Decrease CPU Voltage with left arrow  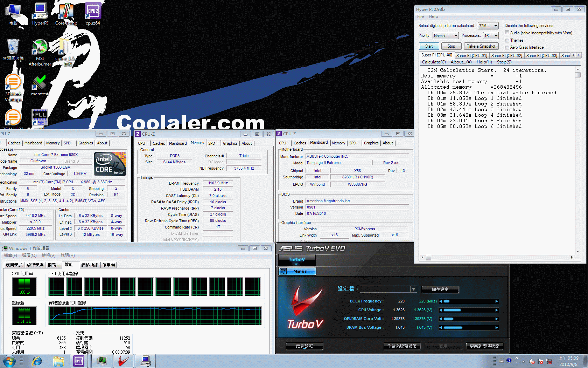click(441, 310)
